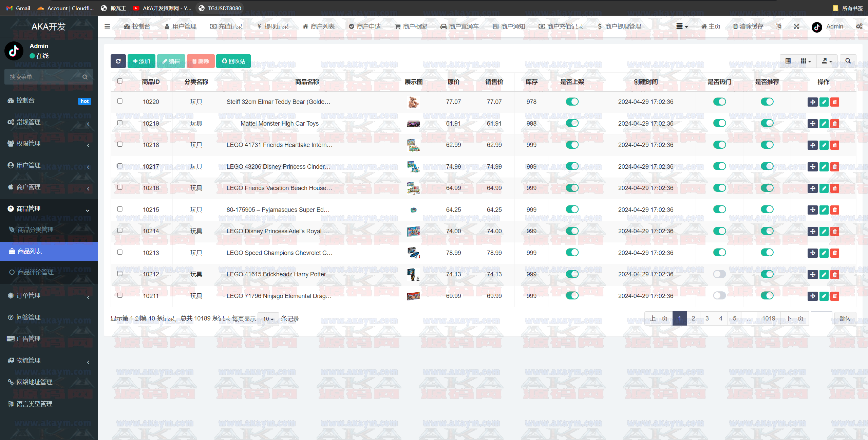
Task: Open the rows-per-page dropdown showing 10
Action: 268,319
